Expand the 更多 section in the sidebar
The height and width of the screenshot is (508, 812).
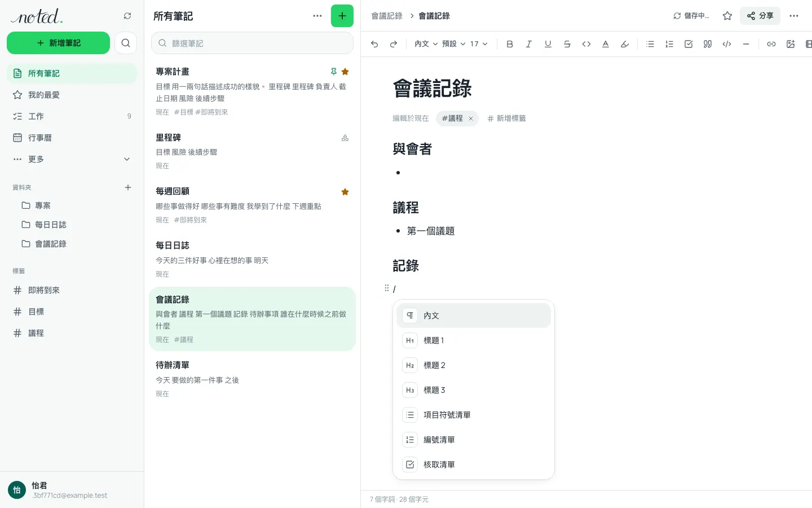pos(72,159)
